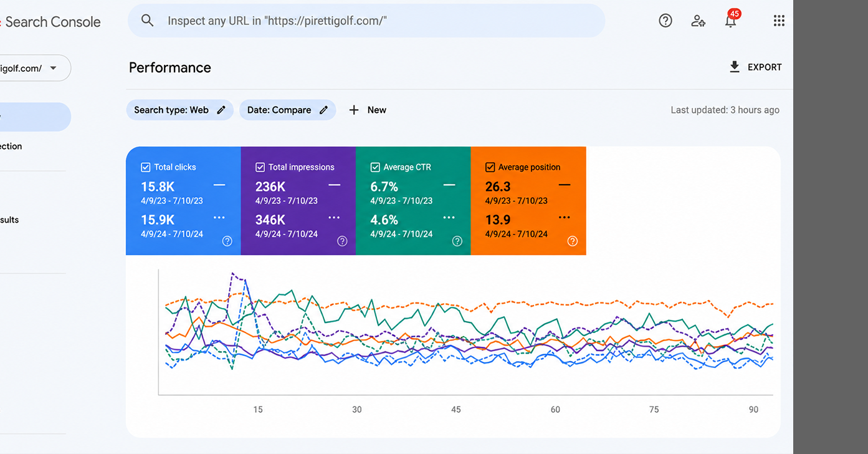
Task: Click the Performance heading
Action: click(170, 67)
